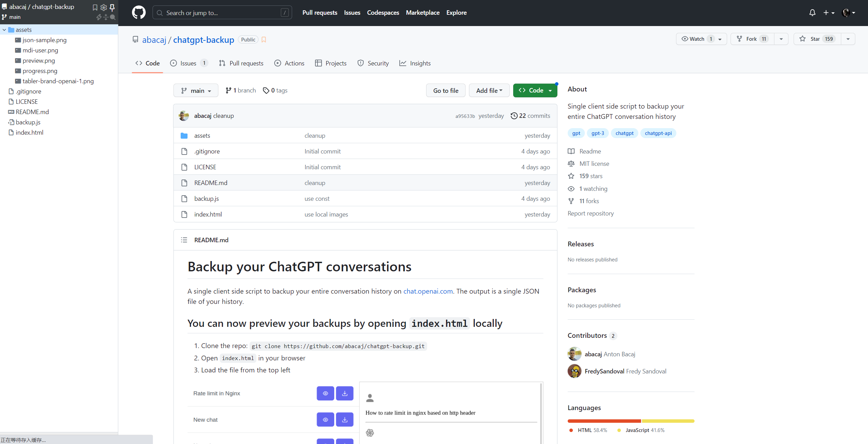Click the a95633b commit hash

[x=465, y=116]
